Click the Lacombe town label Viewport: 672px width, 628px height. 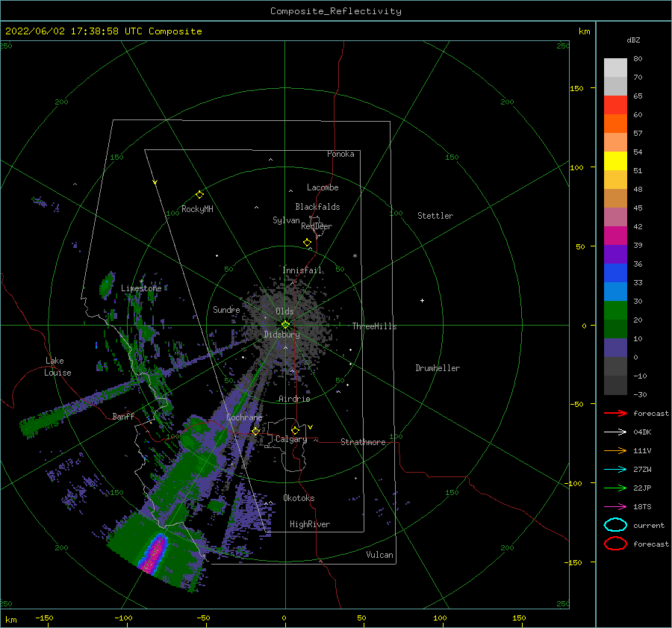[x=323, y=187]
